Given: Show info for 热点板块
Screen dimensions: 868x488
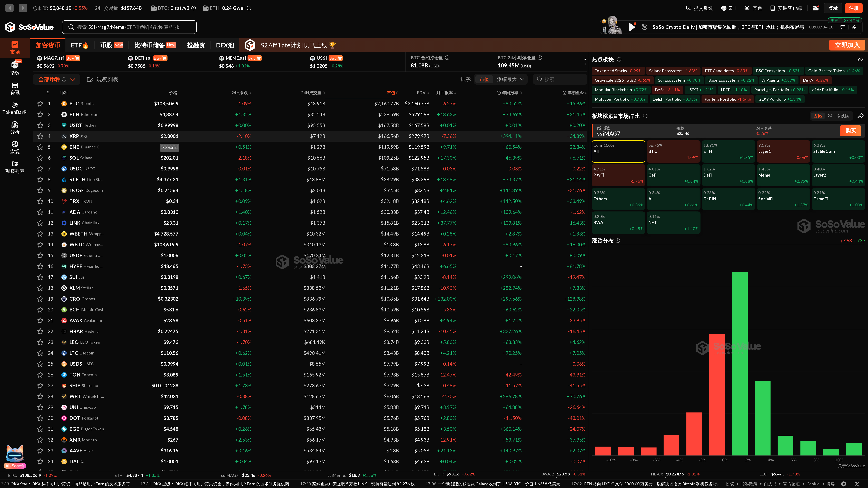Looking at the screenshot, I should 619,59.
